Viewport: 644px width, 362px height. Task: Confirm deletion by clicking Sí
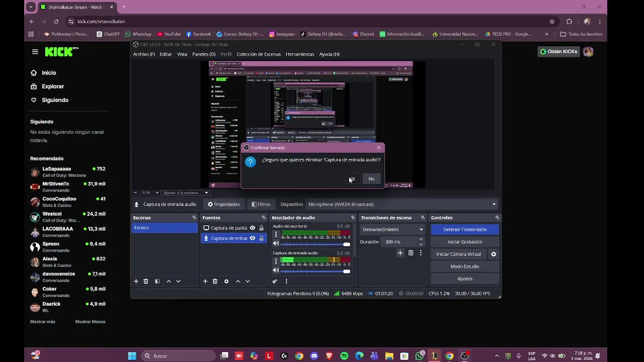pyautogui.click(x=352, y=179)
